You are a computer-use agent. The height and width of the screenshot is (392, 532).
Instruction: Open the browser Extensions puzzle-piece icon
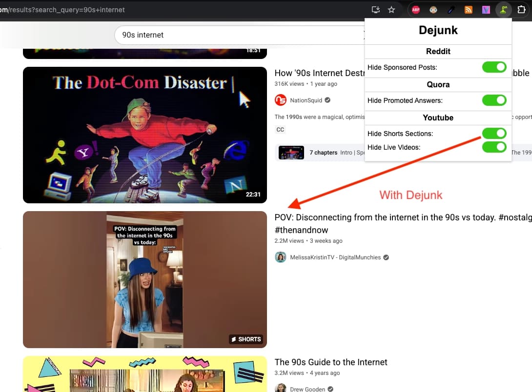[x=521, y=9]
